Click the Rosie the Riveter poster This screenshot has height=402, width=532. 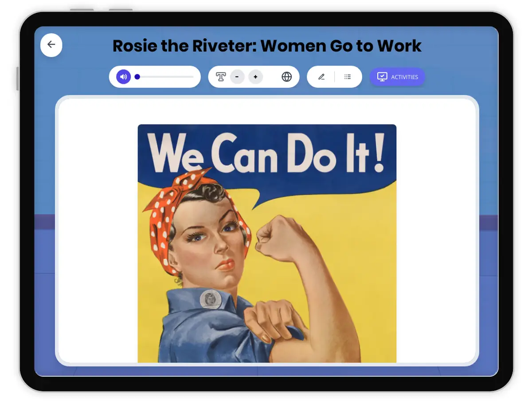(266, 244)
